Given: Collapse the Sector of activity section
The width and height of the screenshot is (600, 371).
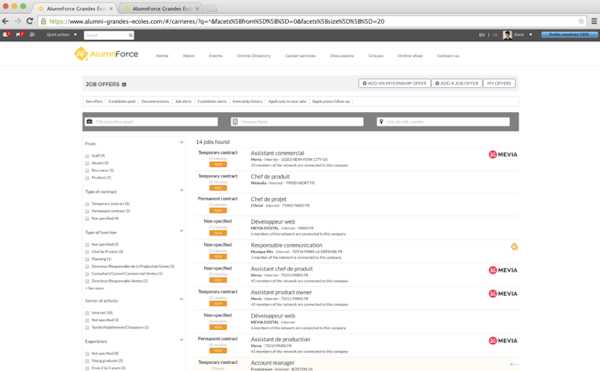Looking at the screenshot, I should point(181,299).
